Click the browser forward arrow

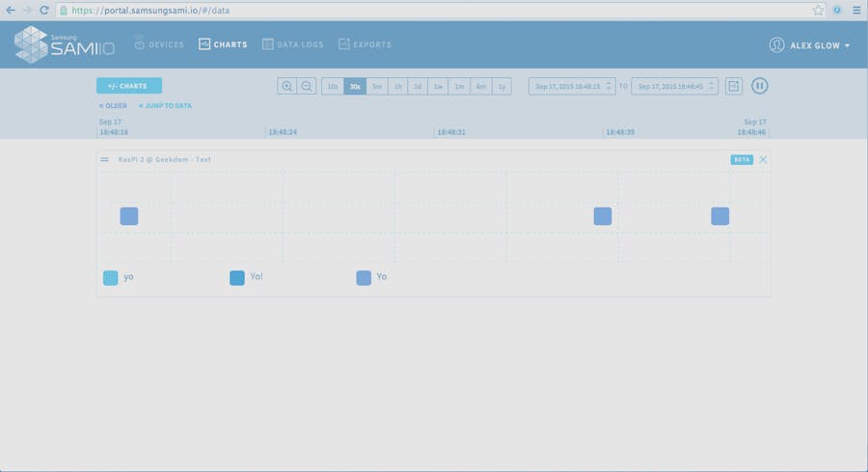[x=27, y=10]
